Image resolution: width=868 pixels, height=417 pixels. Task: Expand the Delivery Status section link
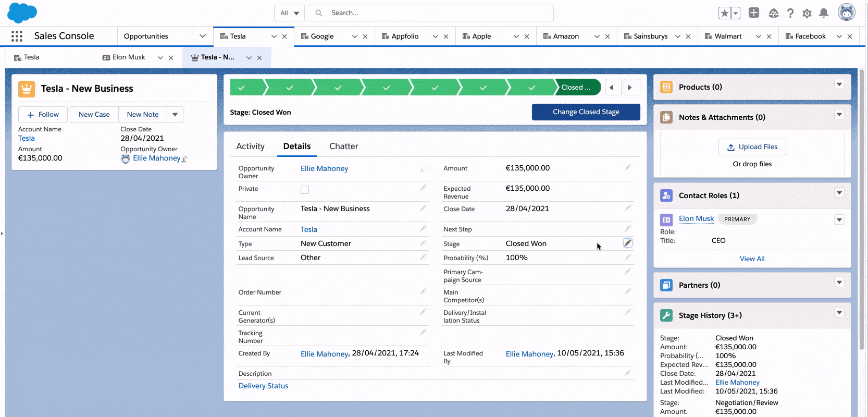coord(263,386)
